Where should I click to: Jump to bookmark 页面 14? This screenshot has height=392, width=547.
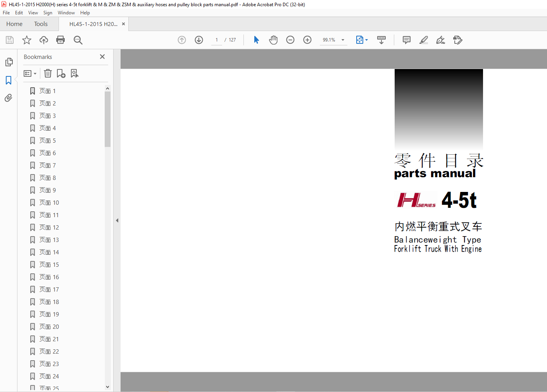[49, 252]
